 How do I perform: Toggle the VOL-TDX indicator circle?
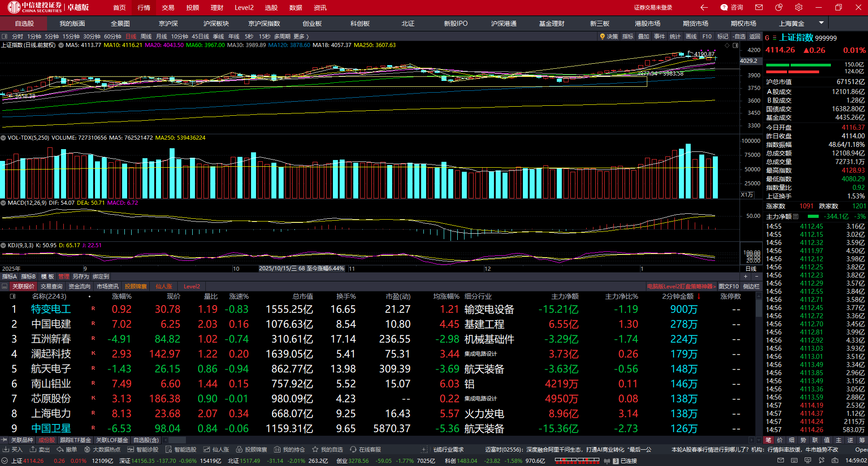pos(3,138)
